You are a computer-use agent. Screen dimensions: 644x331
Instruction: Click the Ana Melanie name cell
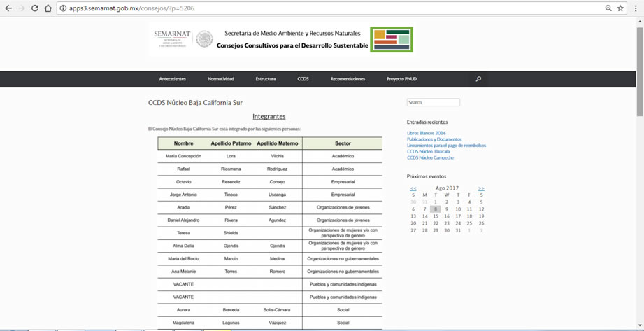(x=183, y=272)
